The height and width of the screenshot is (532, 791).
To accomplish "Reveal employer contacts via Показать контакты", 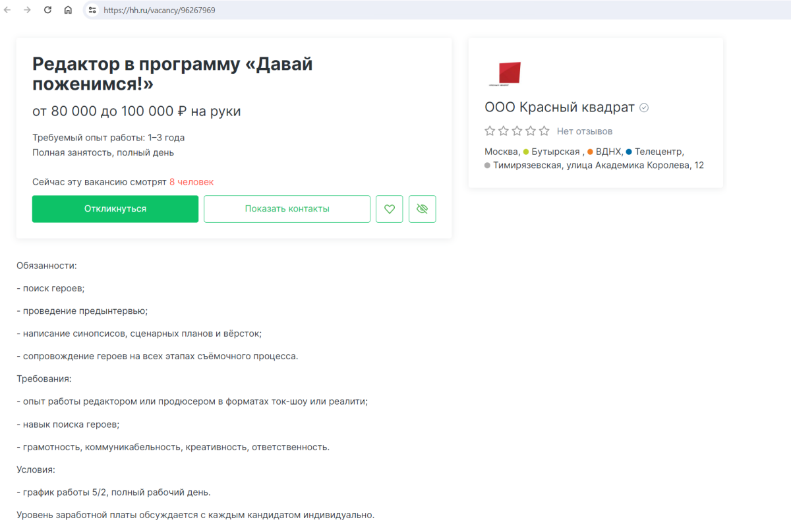I will 287,209.
